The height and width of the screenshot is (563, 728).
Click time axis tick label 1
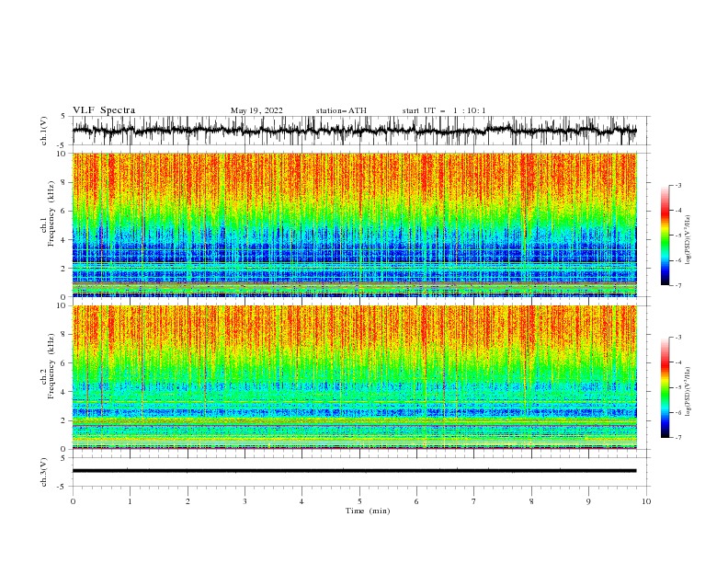130,501
